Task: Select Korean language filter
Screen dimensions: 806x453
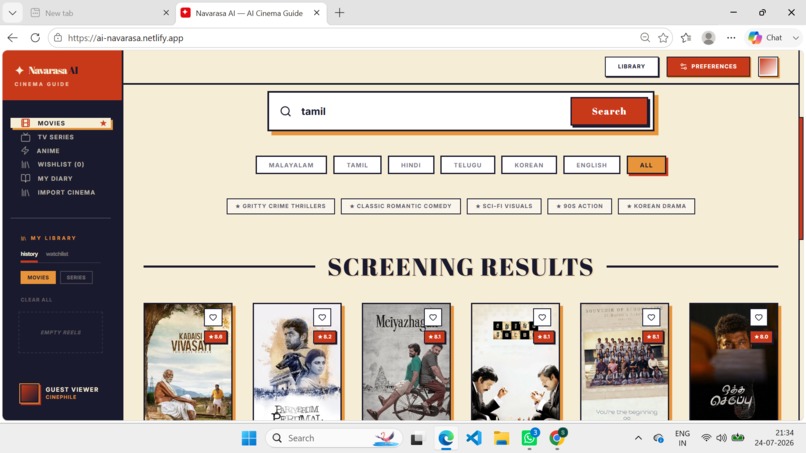Action: click(529, 165)
